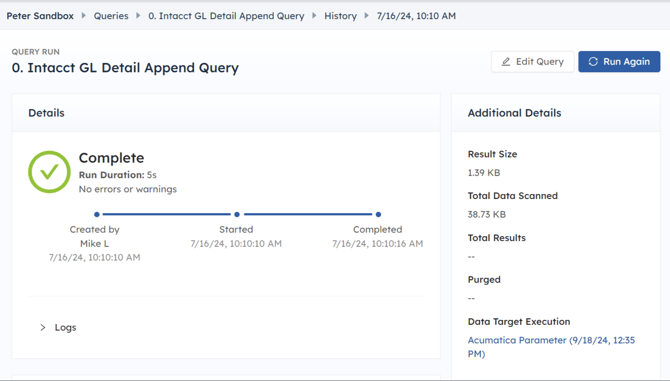Click the arrow before History breadcrumb

click(314, 16)
